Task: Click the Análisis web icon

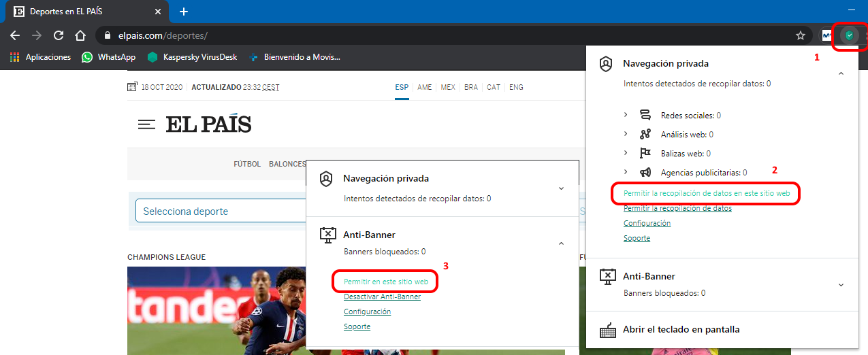Action: point(645,135)
